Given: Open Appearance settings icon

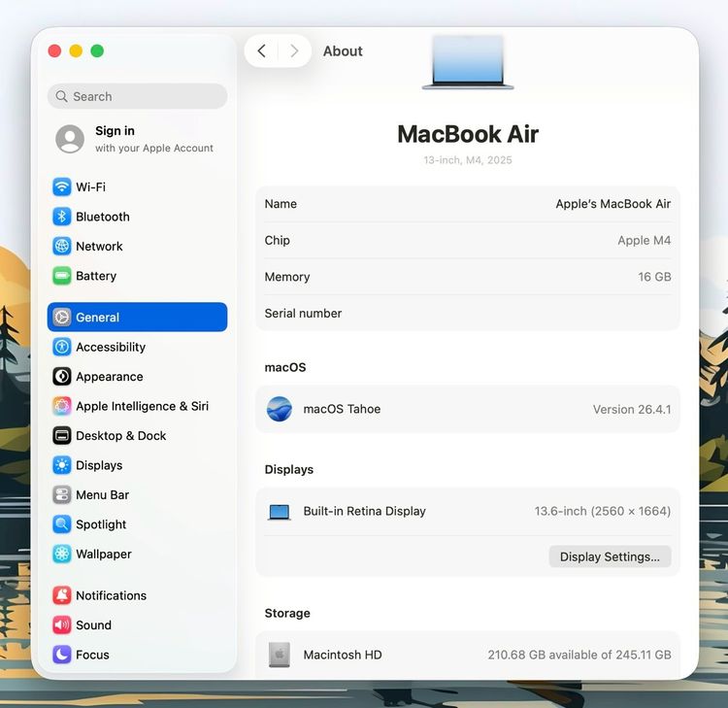Looking at the screenshot, I should [62, 376].
